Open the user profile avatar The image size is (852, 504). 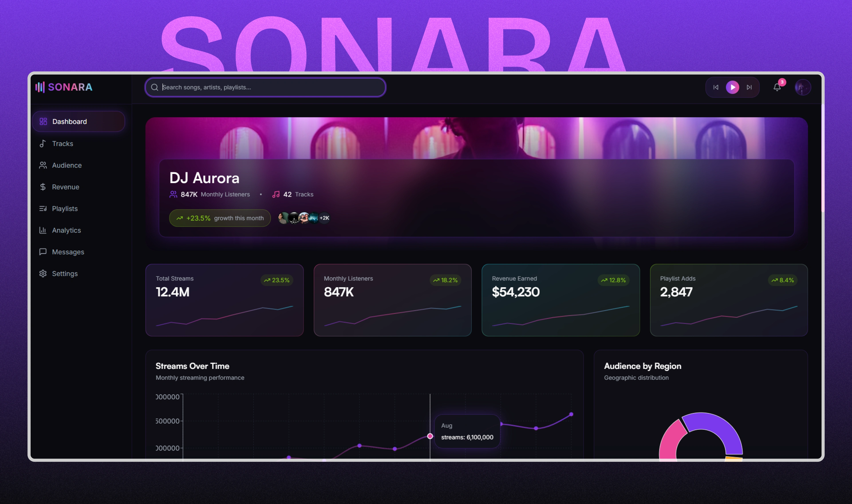(x=803, y=87)
